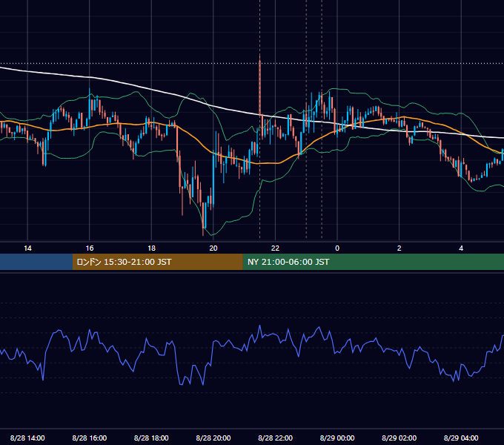Click hour label 16 on the price chart axis
This screenshot has width=504, height=445.
[90, 248]
